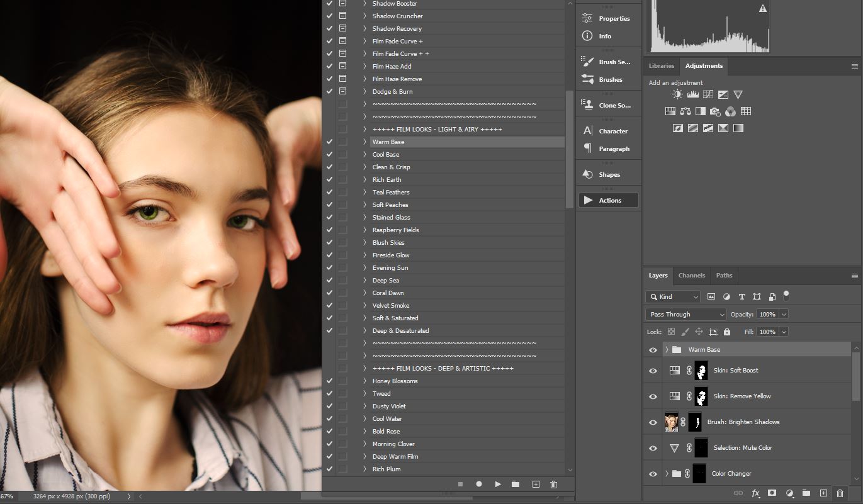Screen dimensions: 863x504
Task: Play the selected action
Action: click(x=498, y=484)
